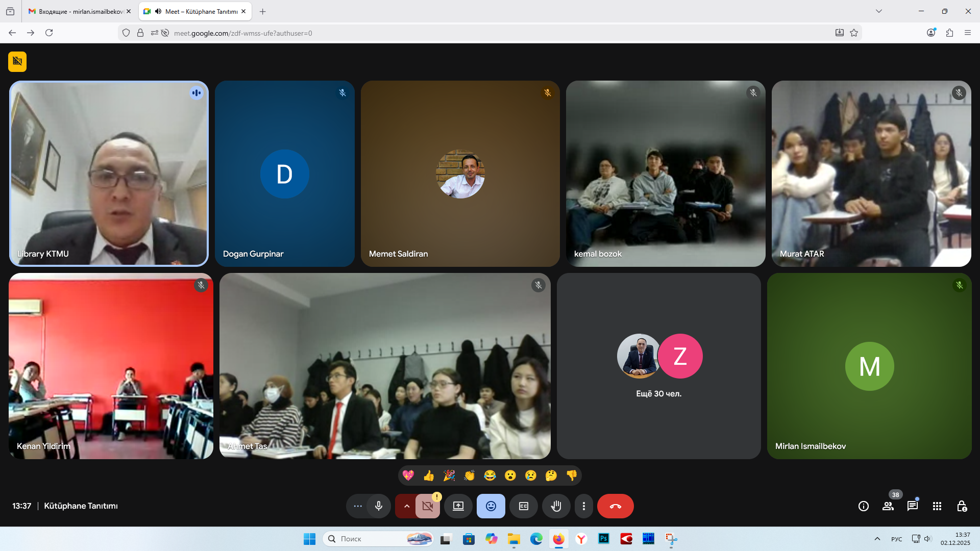The width and height of the screenshot is (980, 551).
Task: Open the in-call chat panel
Action: click(912, 506)
